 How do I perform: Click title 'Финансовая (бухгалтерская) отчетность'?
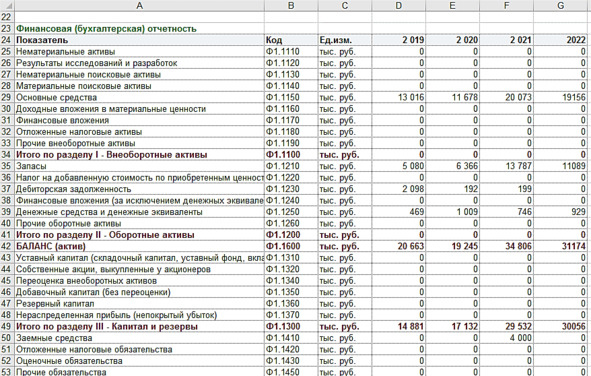coord(106,29)
